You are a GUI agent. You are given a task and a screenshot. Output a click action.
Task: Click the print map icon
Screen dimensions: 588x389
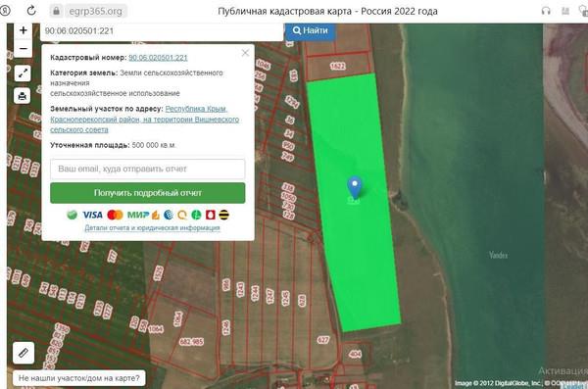(x=23, y=96)
